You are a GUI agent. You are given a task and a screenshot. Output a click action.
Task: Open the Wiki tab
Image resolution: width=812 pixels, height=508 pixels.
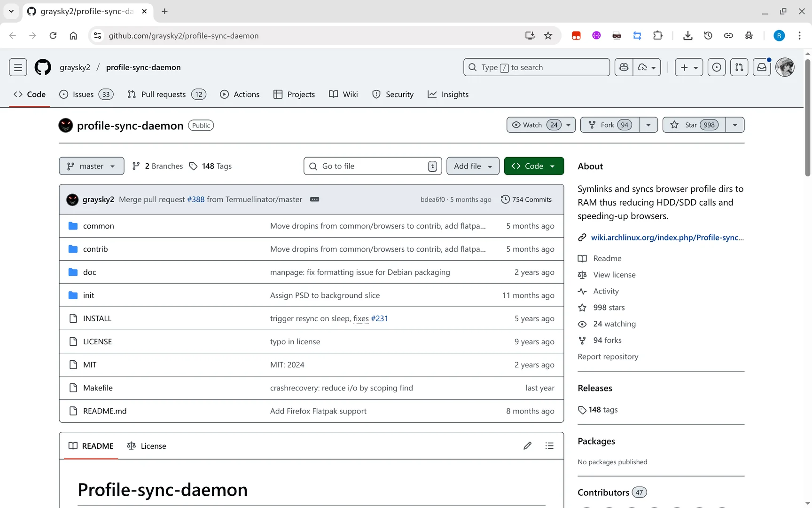coord(344,95)
